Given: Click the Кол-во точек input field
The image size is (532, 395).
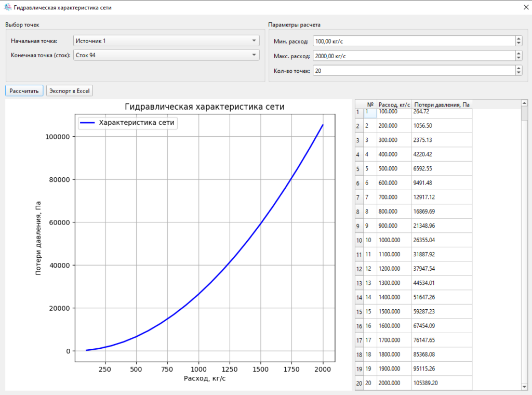Looking at the screenshot, I should (x=414, y=71).
